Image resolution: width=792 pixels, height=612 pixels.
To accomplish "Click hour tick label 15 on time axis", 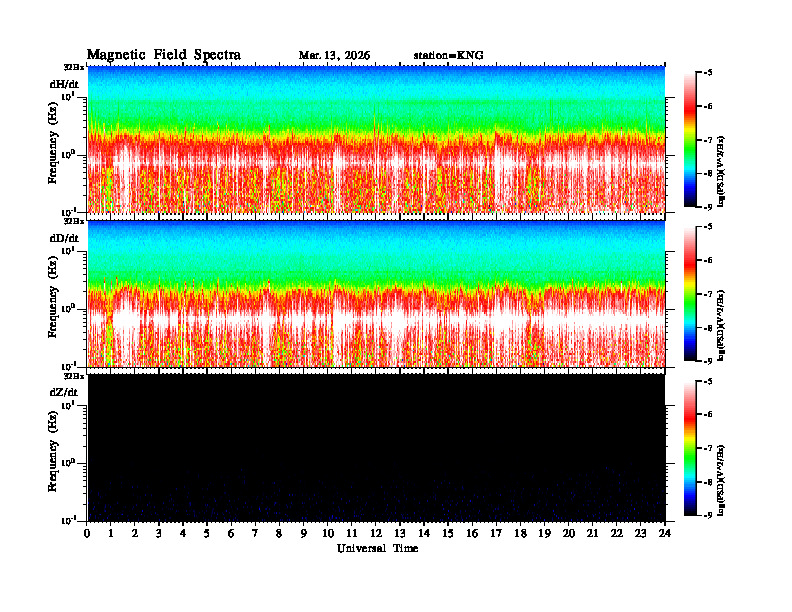I will tap(448, 533).
